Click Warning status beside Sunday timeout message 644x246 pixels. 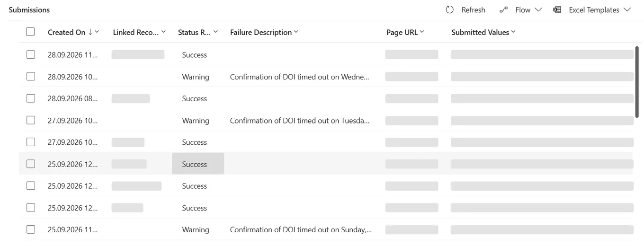[x=196, y=229]
